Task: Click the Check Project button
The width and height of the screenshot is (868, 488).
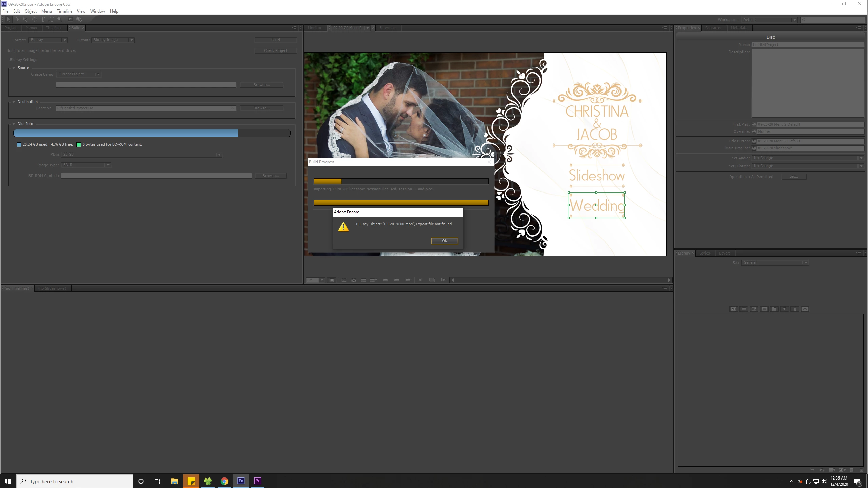Action: (275, 50)
